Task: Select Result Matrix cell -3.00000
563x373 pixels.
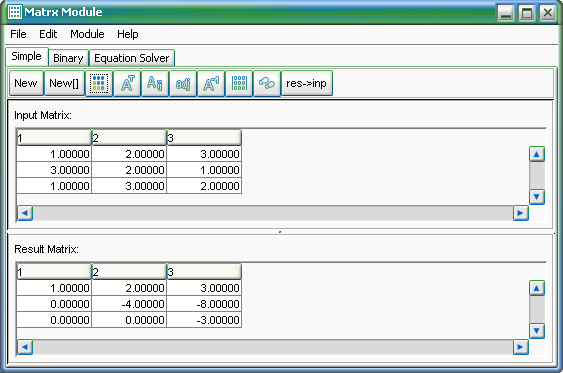Action: click(x=204, y=320)
